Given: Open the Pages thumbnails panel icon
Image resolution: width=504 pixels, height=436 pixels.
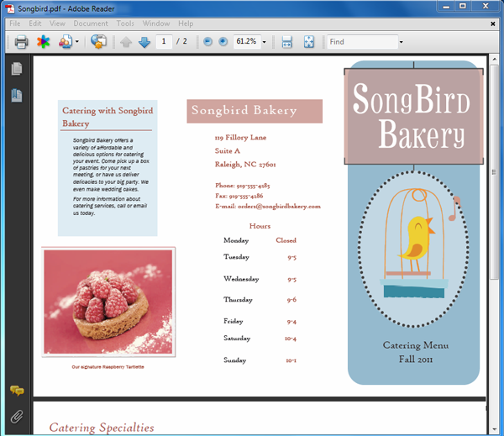Looking at the screenshot, I should [17, 69].
